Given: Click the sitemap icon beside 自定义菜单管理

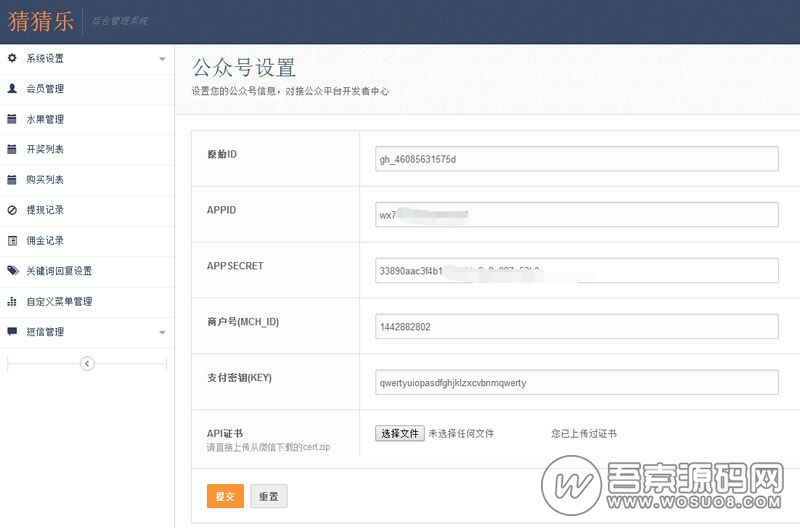Looking at the screenshot, I should (x=12, y=301).
